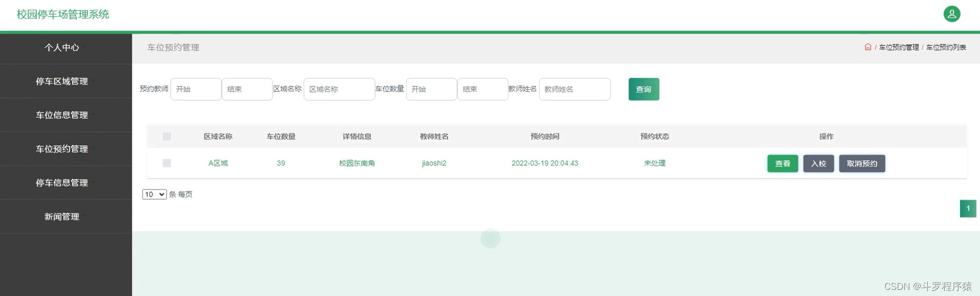The image size is (980, 296).
Task: Click the jiaoshi2 teacher name cell
Action: point(434,163)
